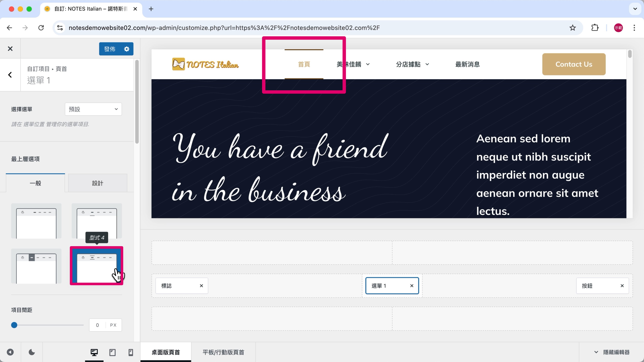This screenshot has height=362, width=644.
Task: Click the 項目間距 slider handle
Action: click(x=14, y=325)
